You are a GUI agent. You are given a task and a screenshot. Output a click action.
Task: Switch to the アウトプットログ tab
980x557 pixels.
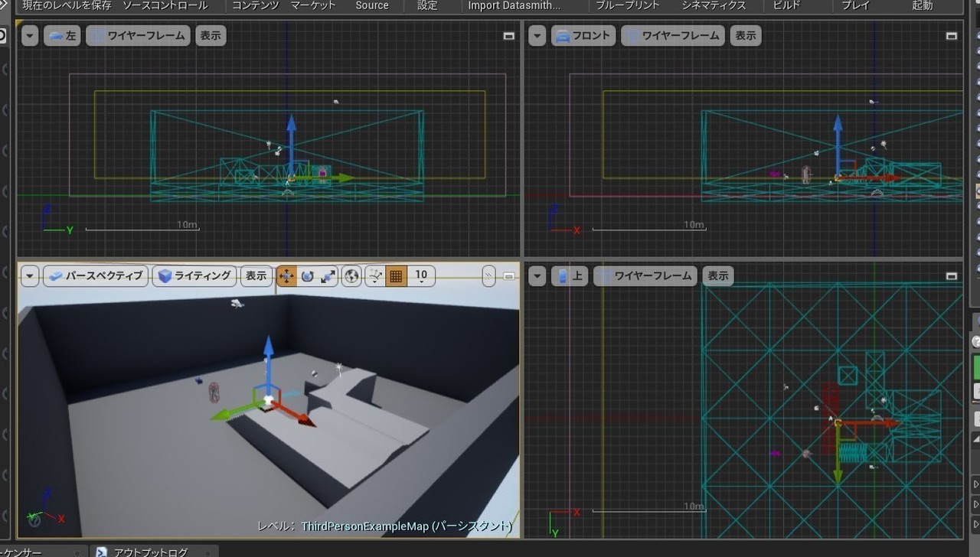[x=150, y=550]
